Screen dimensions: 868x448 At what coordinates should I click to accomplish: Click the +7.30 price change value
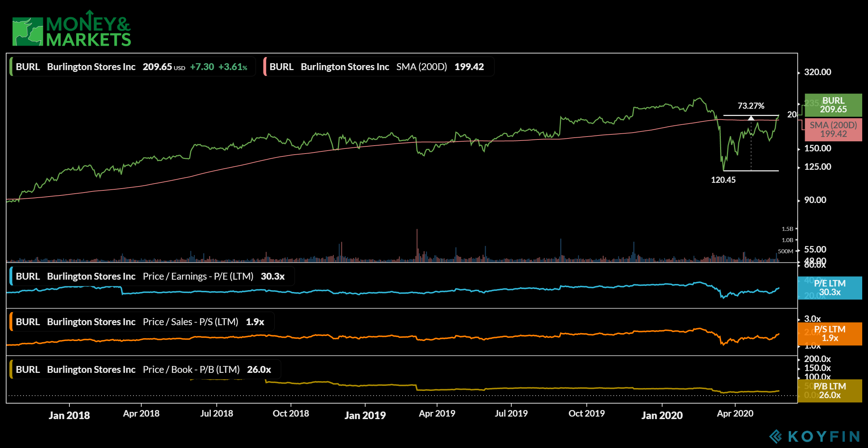coord(202,67)
